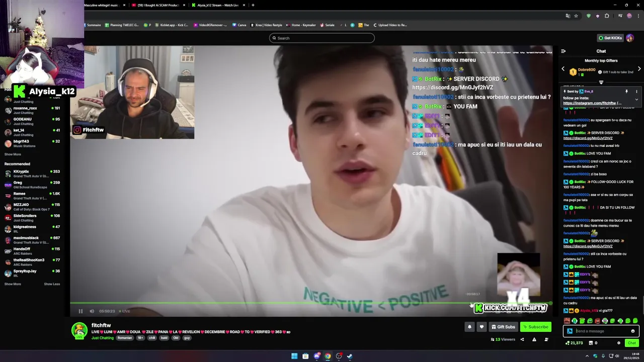Click fitchftw channel avatar
This screenshot has width=644, height=362.
(79, 330)
